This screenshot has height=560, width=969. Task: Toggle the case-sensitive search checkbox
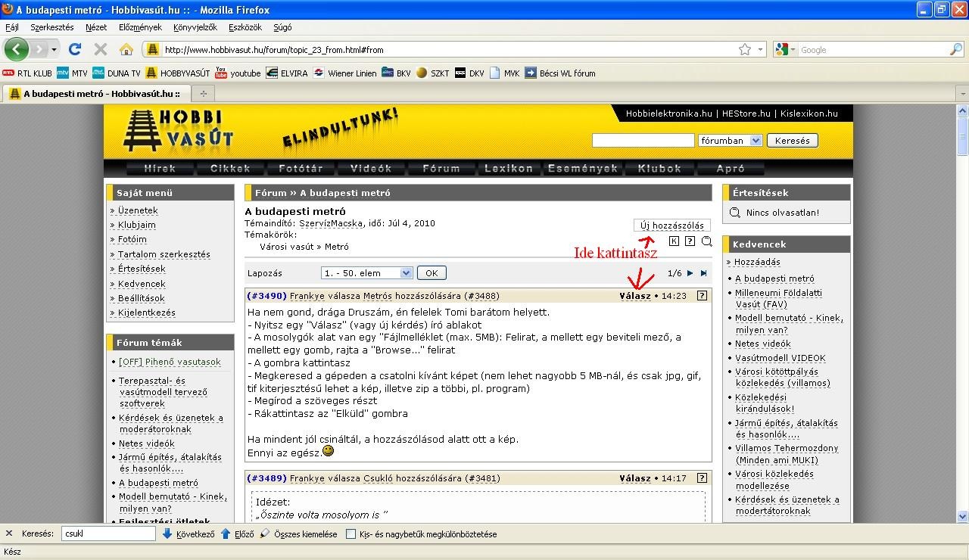pos(351,534)
